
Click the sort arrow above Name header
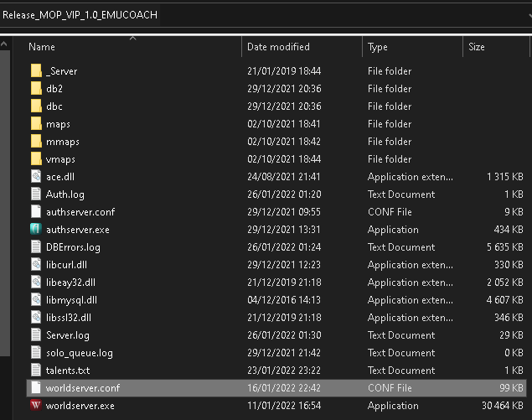click(x=134, y=38)
